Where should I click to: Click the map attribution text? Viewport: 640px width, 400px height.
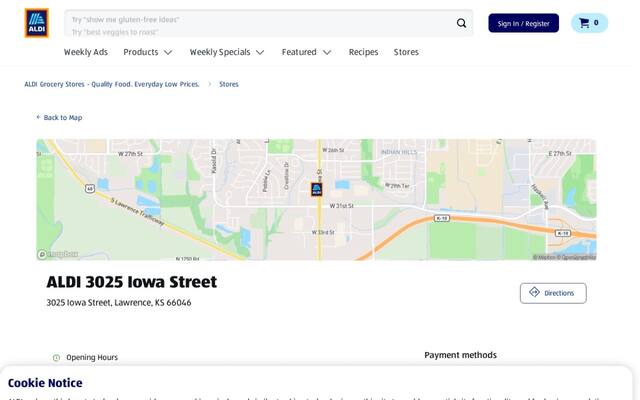[x=564, y=257]
